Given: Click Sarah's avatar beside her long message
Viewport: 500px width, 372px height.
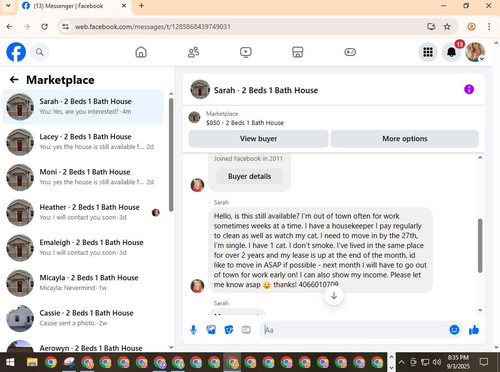Looking at the screenshot, I should (x=197, y=286).
